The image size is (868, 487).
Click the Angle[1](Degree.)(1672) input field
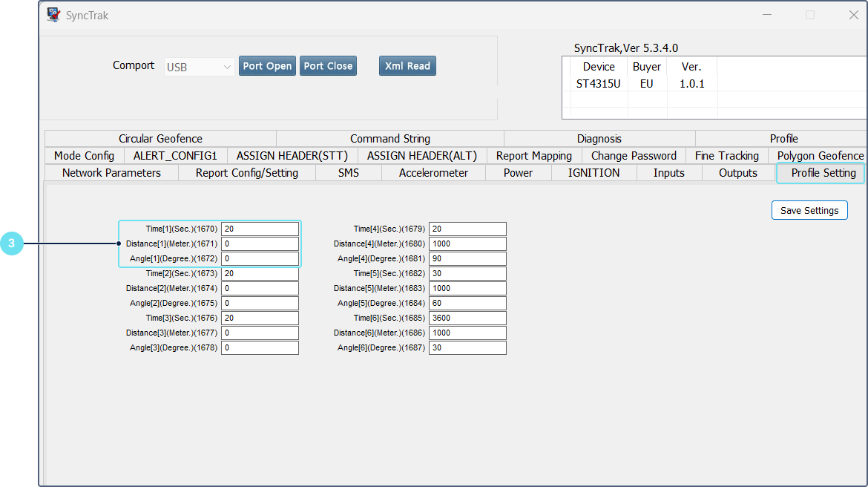(x=260, y=259)
